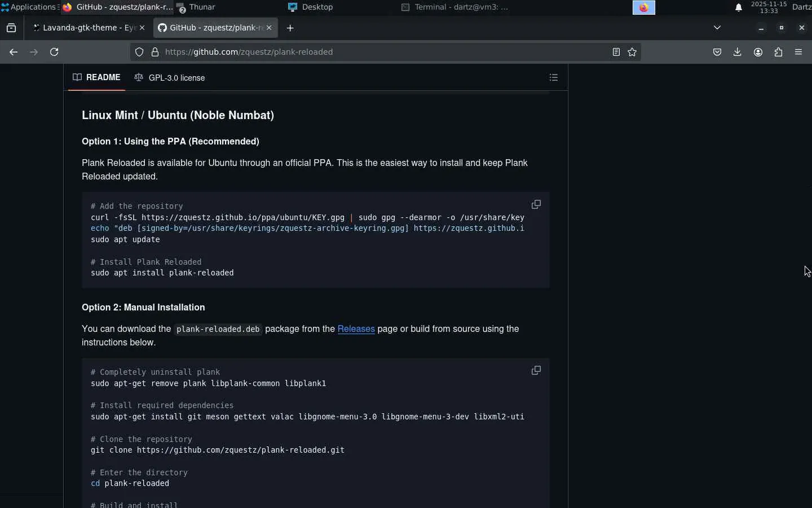This screenshot has width=812, height=508.
Task: Bookmark this page with the star icon
Action: pyautogui.click(x=632, y=52)
